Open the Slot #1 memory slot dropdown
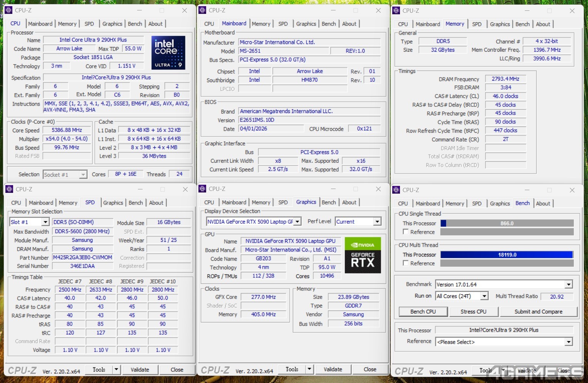The image size is (588, 383). 45,222
